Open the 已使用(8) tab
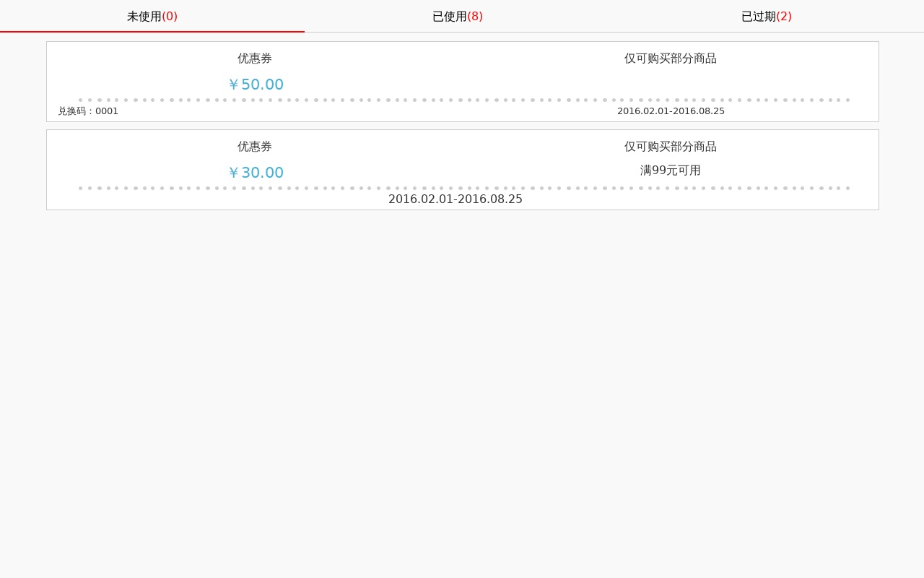The width and height of the screenshot is (924, 578). click(x=458, y=16)
